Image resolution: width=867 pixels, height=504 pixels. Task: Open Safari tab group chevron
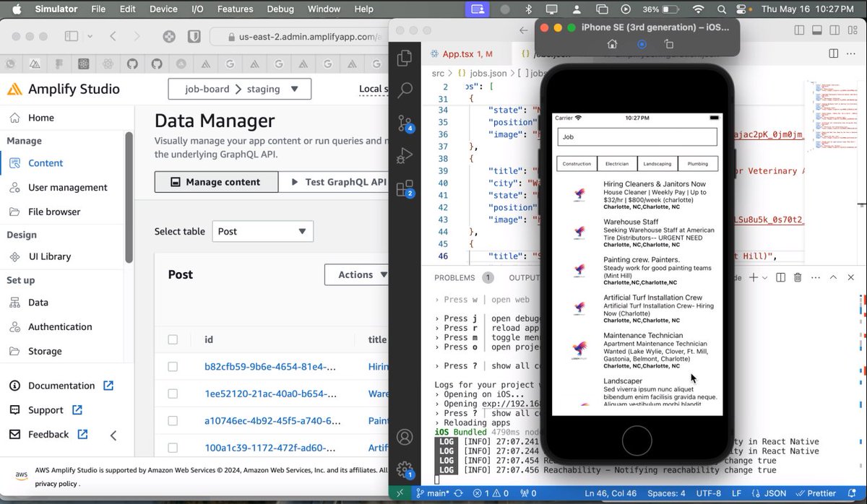[x=90, y=36]
